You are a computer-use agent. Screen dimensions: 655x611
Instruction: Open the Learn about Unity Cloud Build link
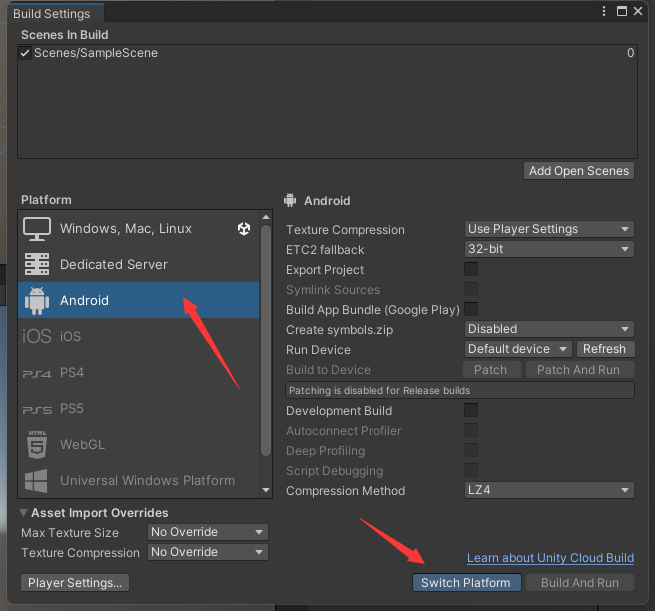click(550, 558)
